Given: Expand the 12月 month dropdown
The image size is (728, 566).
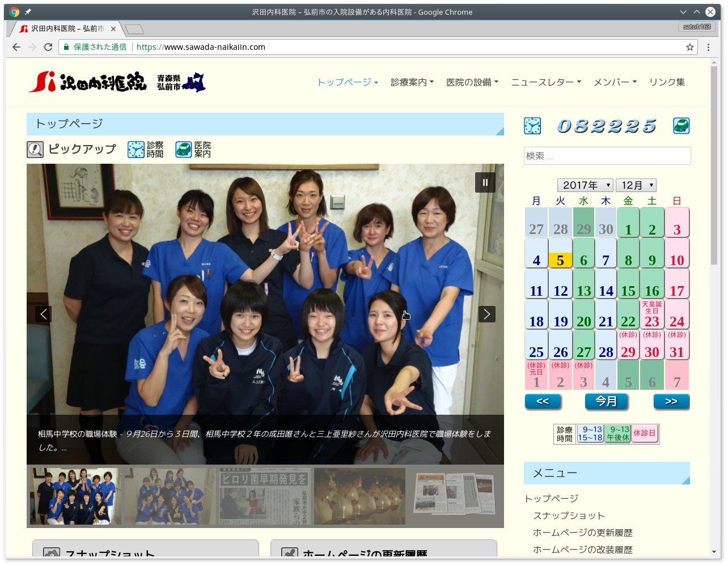Looking at the screenshot, I should (636, 185).
